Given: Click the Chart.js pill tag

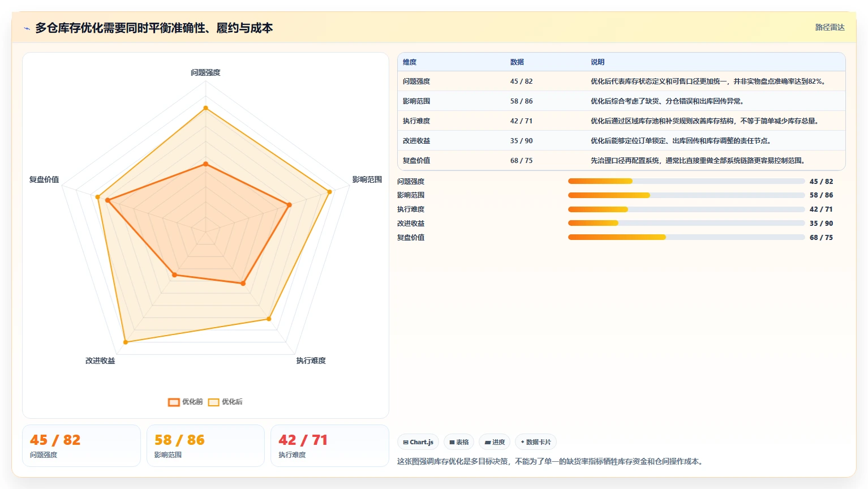Looking at the screenshot, I should point(418,442).
